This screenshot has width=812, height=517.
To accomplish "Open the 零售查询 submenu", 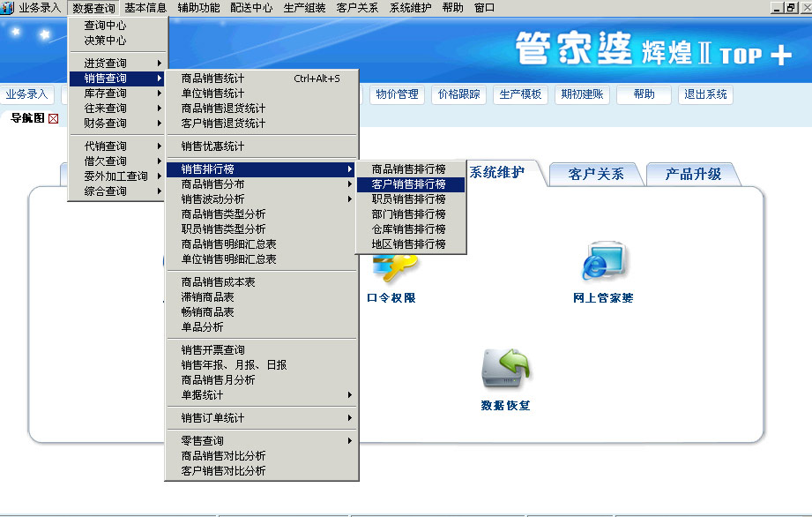I will pyautogui.click(x=262, y=440).
